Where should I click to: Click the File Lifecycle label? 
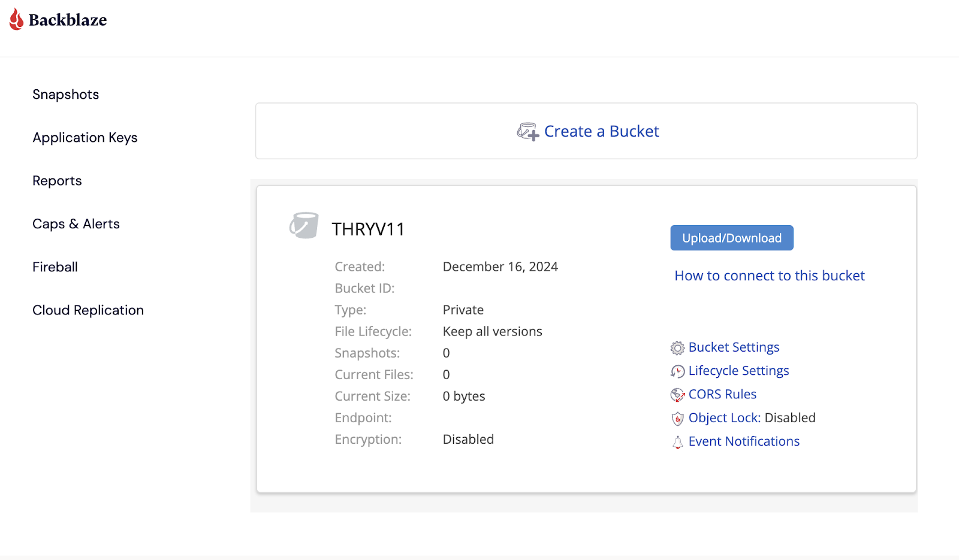point(373,331)
